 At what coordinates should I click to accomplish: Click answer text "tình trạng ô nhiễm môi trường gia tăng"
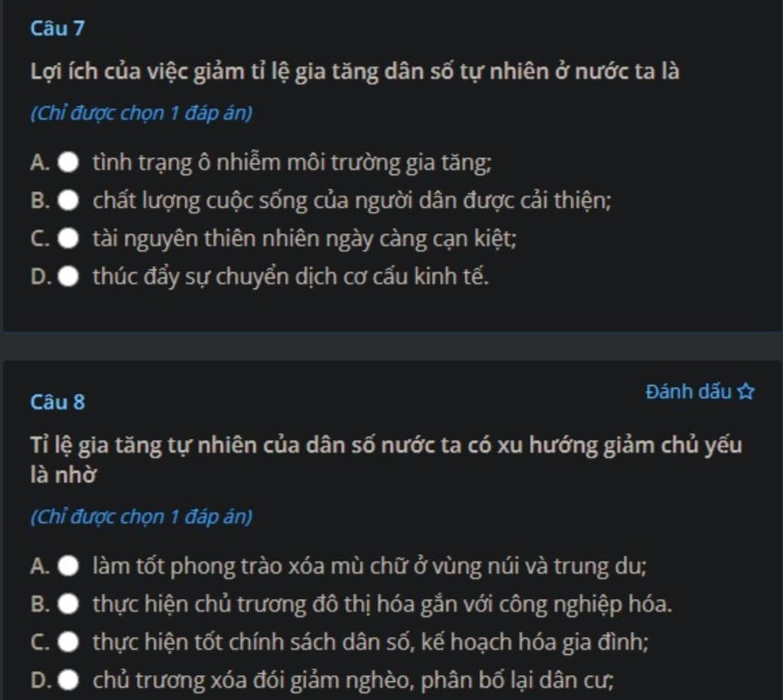tap(291, 163)
